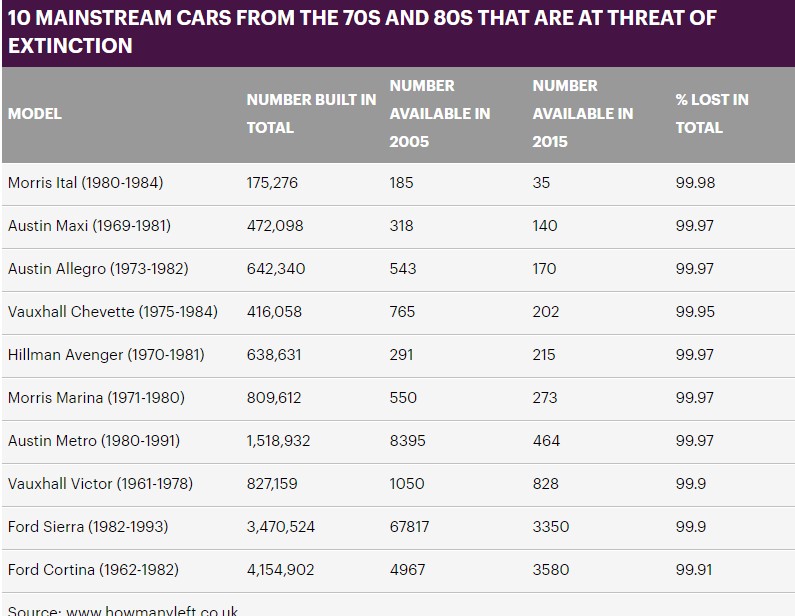The width and height of the screenshot is (795, 616).
Task: Click the 67817 value for Ford Sierra
Action: (x=412, y=527)
